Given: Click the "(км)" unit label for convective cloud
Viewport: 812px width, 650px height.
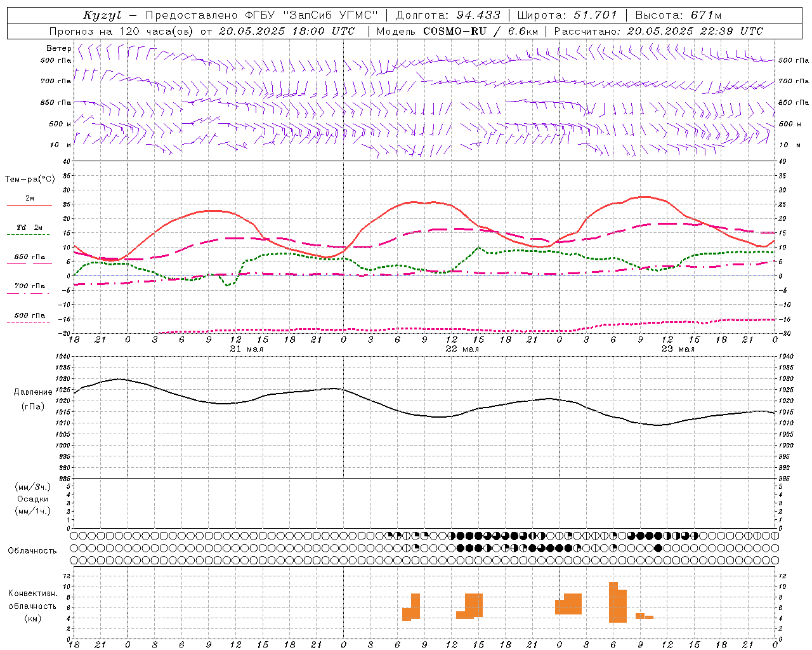Looking at the screenshot, I should [32, 618].
